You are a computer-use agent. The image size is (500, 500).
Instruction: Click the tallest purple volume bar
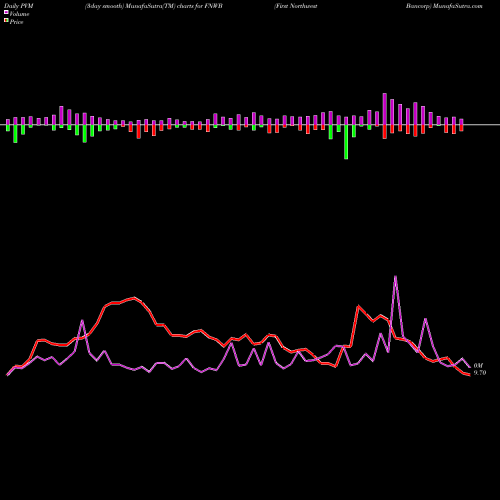[x=385, y=109]
